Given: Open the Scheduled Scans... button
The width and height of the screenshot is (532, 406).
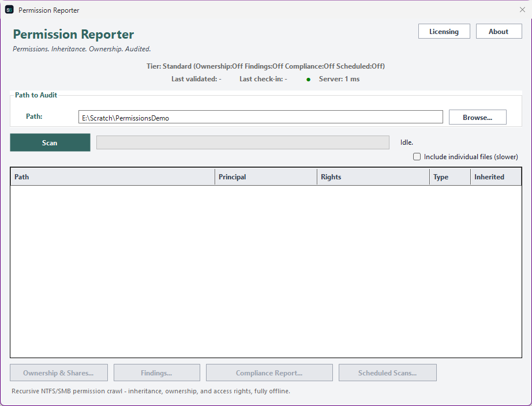Looking at the screenshot, I should tap(388, 373).
